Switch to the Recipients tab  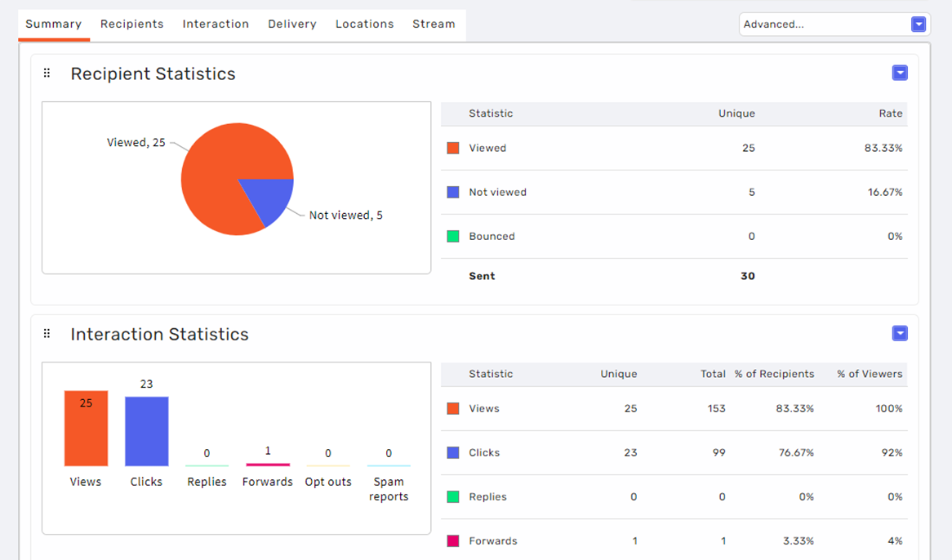131,24
